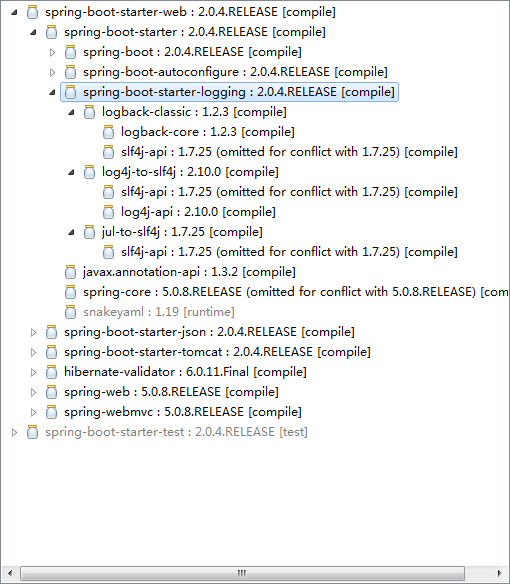The width and height of the screenshot is (510, 584).
Task: Click jar icon of spring-boot : 2.0.4.RELEASE
Action: pyautogui.click(x=70, y=52)
